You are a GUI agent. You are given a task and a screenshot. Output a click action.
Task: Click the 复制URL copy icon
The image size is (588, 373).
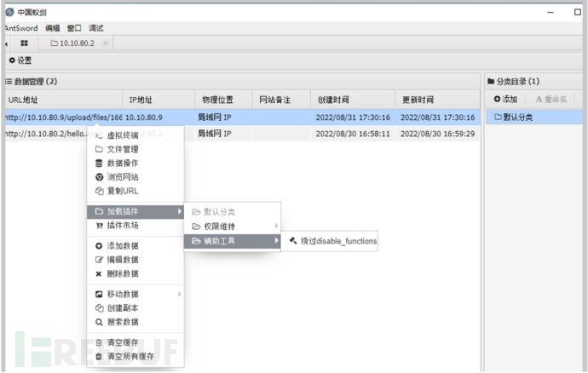99,191
